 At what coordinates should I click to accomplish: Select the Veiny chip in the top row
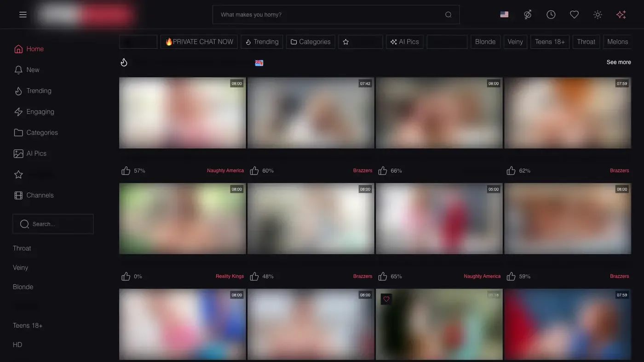pyautogui.click(x=515, y=42)
